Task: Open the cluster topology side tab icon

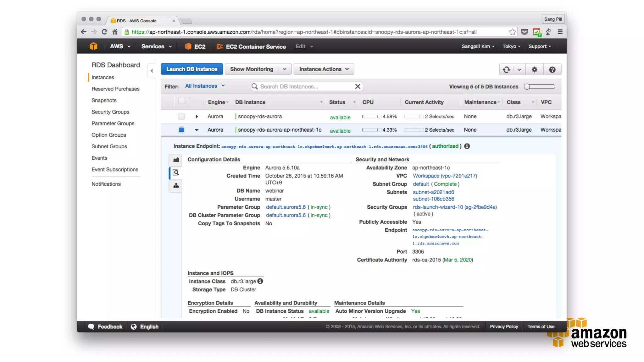Action: point(176,186)
